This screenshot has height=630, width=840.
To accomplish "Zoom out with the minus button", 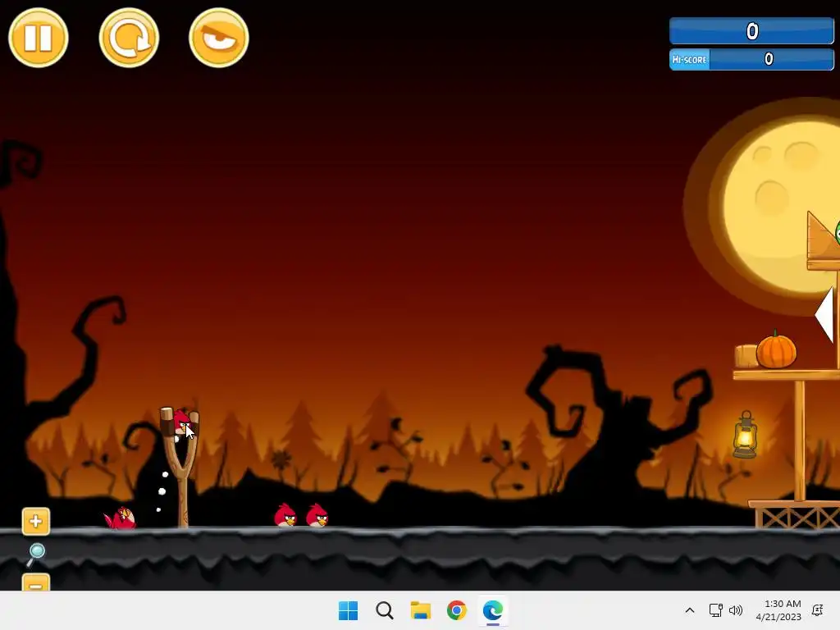I will [x=36, y=583].
